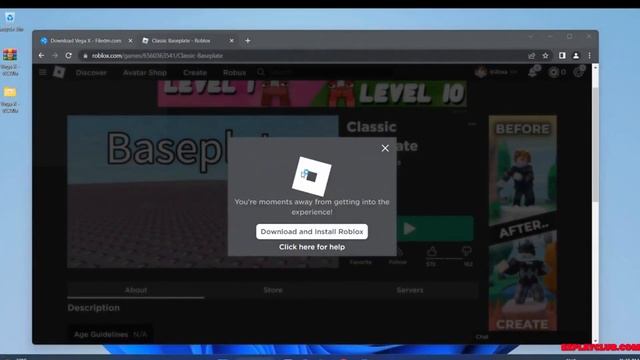Open the Recycle Bin desktop icon
640x360 pixels.
coord(10,22)
